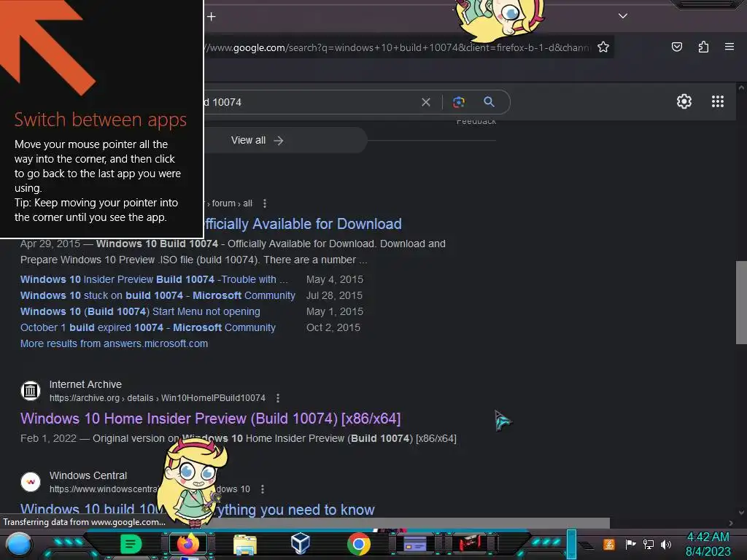The height and width of the screenshot is (560, 747).
Task: Open the green notes app in taskbar
Action: coord(131,544)
